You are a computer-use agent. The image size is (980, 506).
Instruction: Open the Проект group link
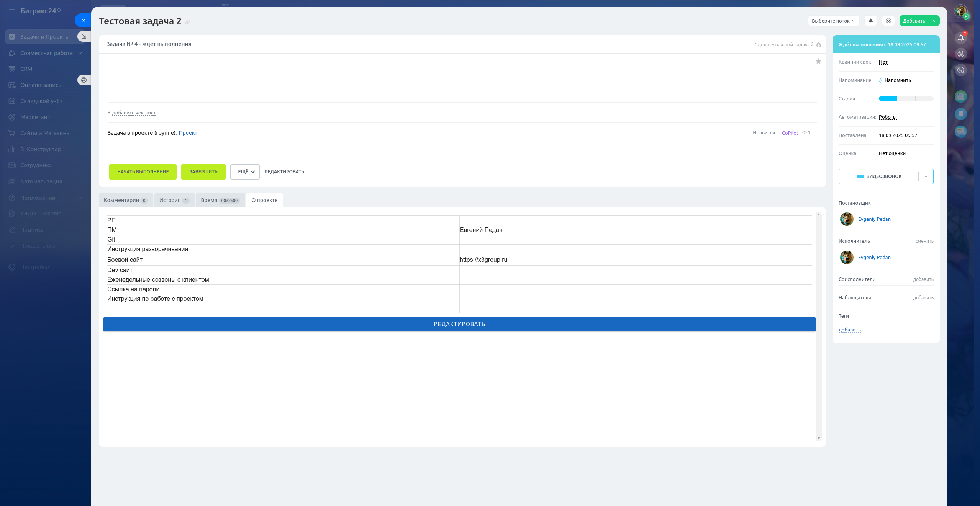(x=188, y=133)
